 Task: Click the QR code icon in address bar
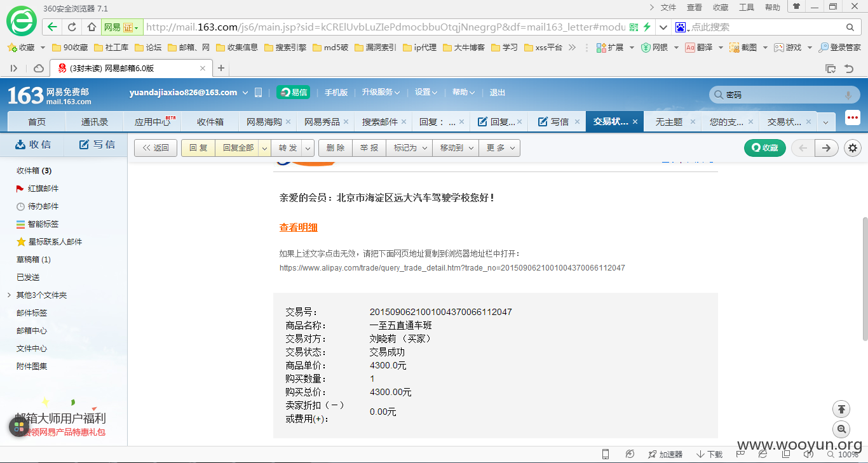[634, 27]
